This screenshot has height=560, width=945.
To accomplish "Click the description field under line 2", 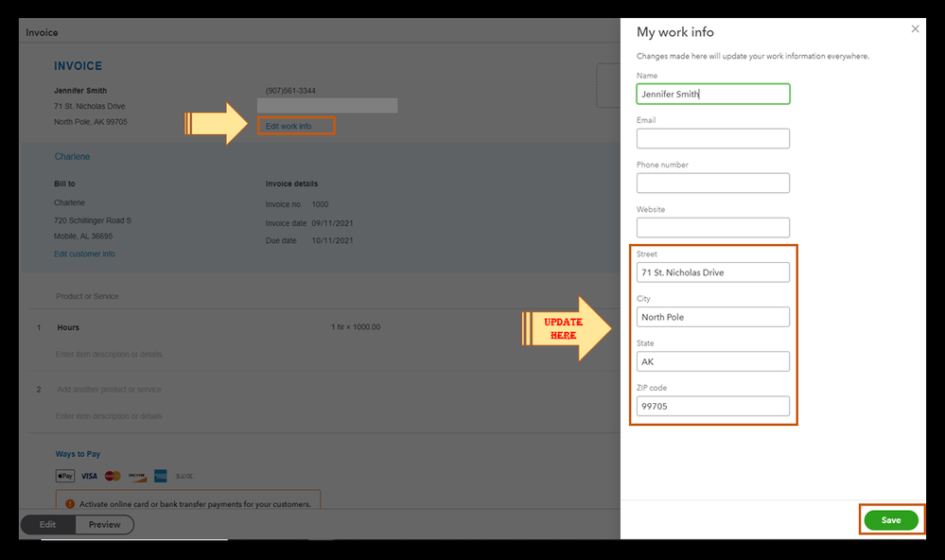I will [x=109, y=416].
